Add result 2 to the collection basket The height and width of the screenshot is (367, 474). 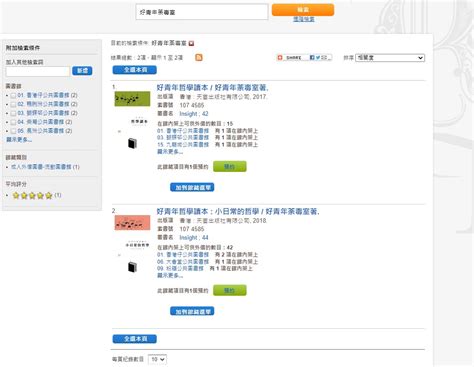[x=192, y=311]
